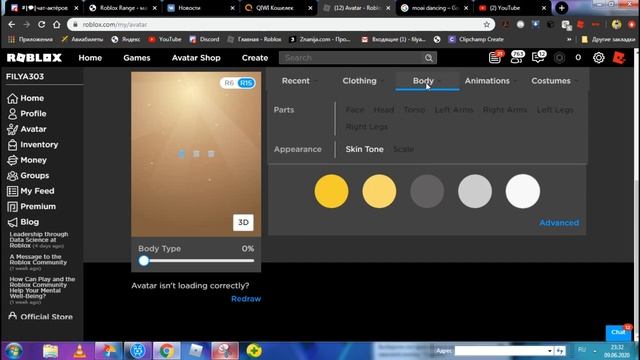Screen dimensions: 640x360
Task: Switch avatar to R6 mode
Action: point(229,83)
